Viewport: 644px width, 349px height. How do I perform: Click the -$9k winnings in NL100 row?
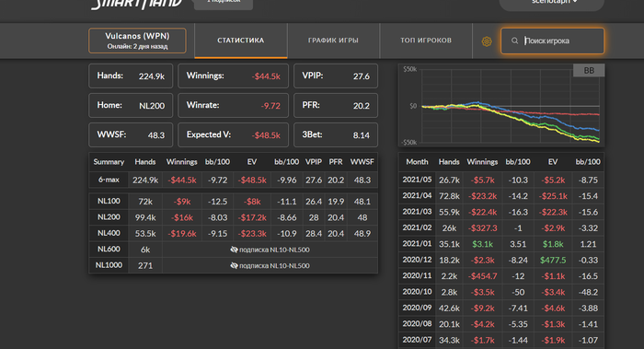coord(182,202)
